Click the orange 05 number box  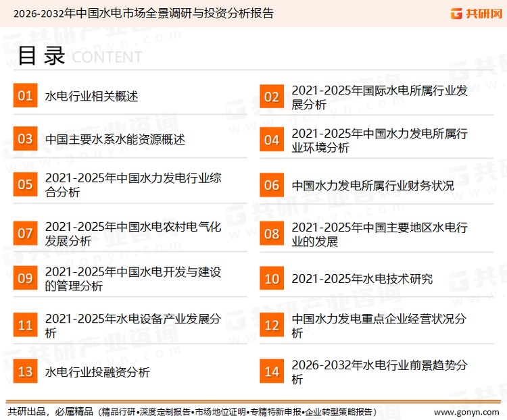point(25,184)
